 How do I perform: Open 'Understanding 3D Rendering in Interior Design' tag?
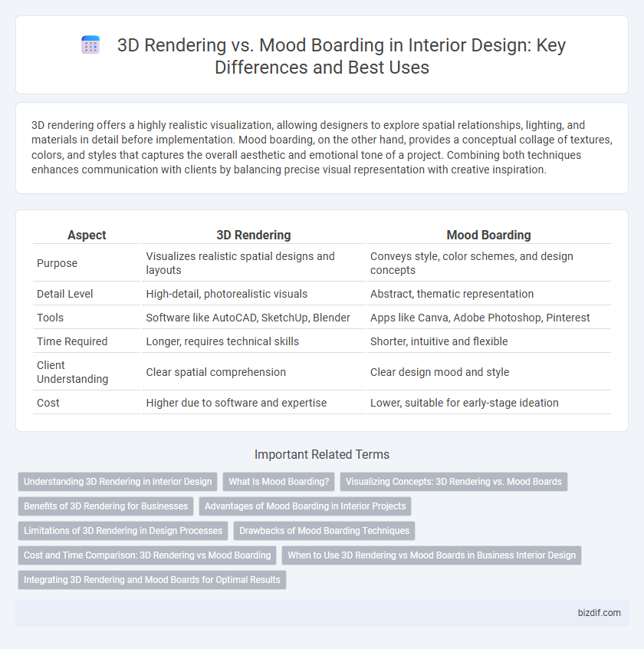(117, 482)
